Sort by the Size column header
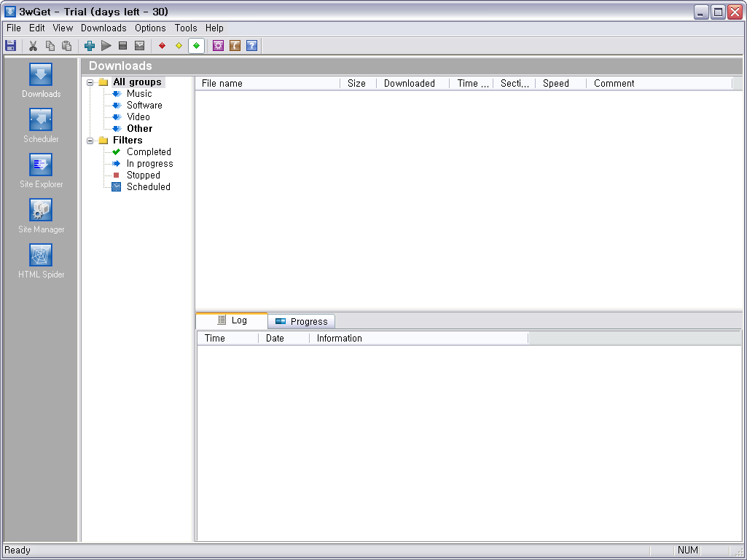The image size is (747, 560). click(x=358, y=83)
